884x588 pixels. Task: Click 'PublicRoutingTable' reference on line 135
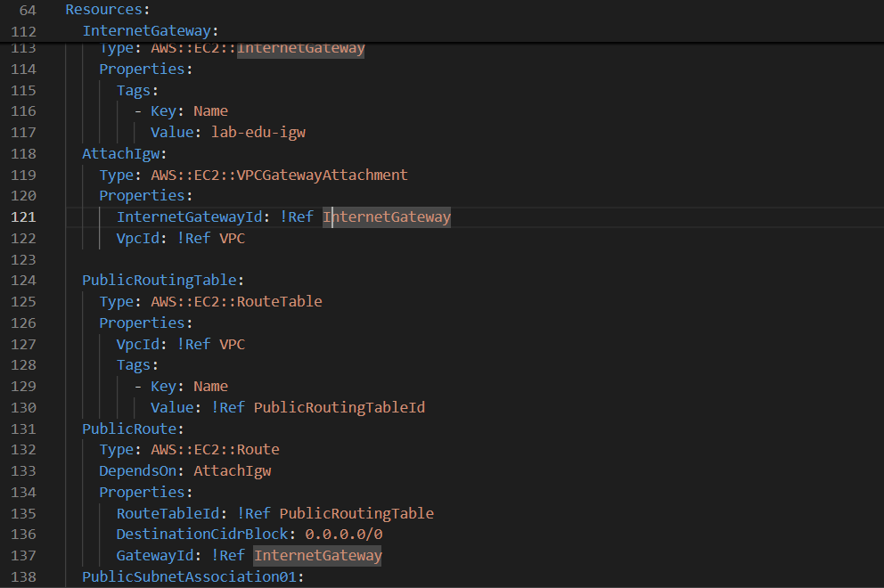click(356, 513)
